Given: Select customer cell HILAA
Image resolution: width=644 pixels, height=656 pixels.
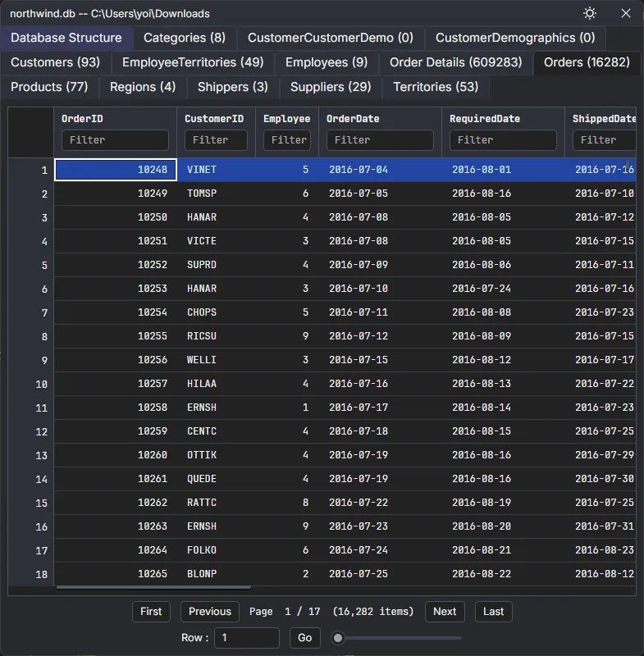Looking at the screenshot, I should (x=216, y=384).
